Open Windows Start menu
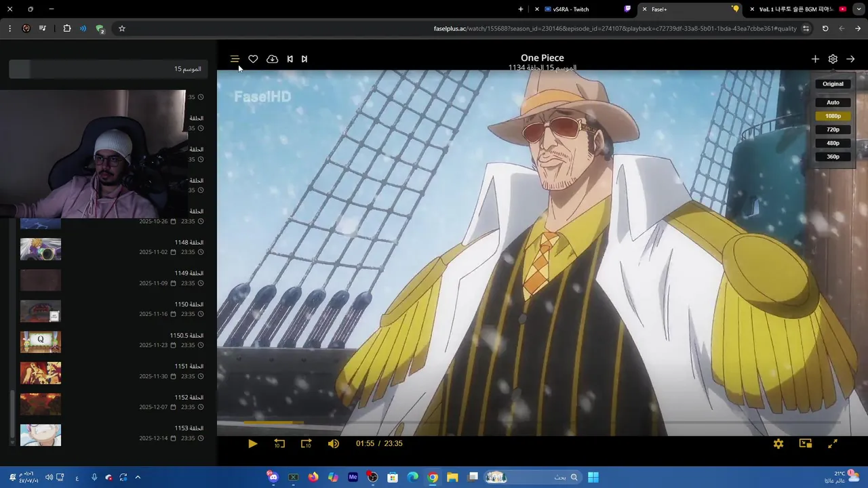The height and width of the screenshot is (488, 868). tap(593, 477)
